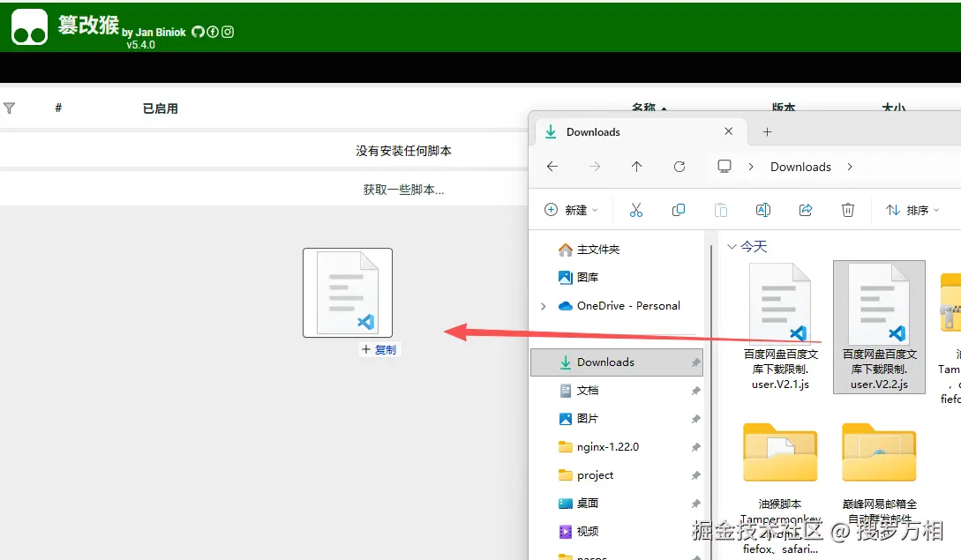
Task: Click the Cut scissors icon
Action: pos(636,210)
